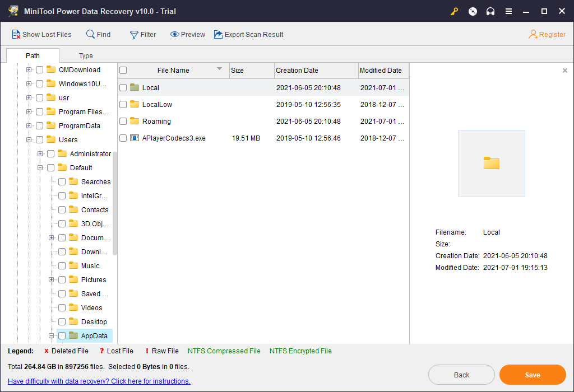The height and width of the screenshot is (392, 574).
Task: Collapse the Users tree node
Action: pos(29,139)
